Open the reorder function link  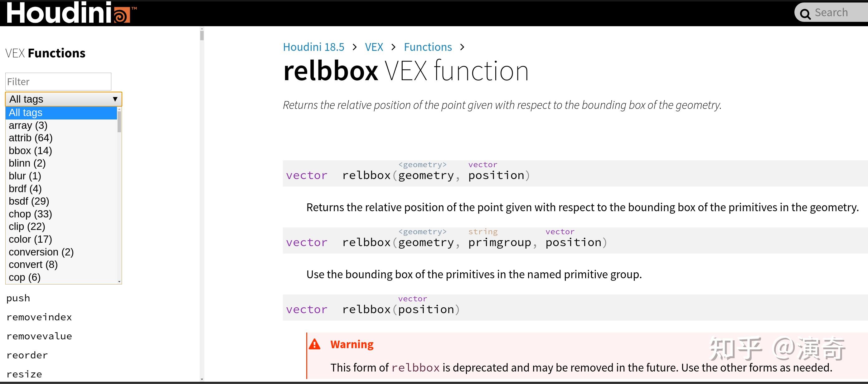pyautogui.click(x=27, y=355)
